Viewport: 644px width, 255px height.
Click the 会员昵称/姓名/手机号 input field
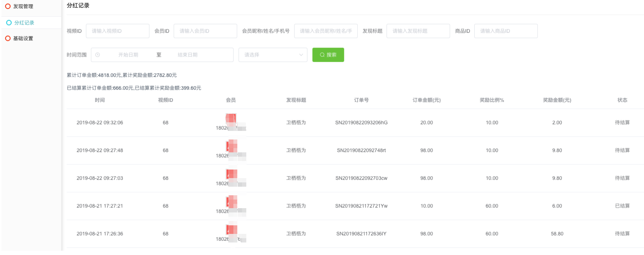[x=325, y=31]
